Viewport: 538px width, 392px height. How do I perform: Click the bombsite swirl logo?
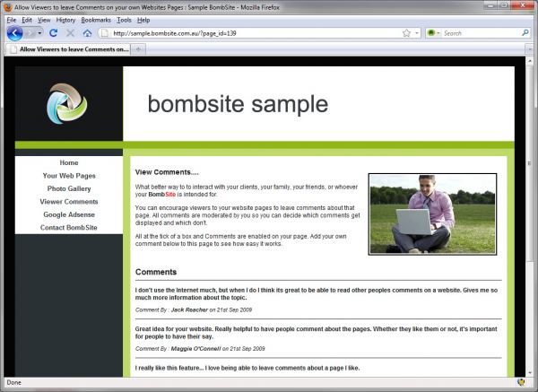pyautogui.click(x=67, y=104)
